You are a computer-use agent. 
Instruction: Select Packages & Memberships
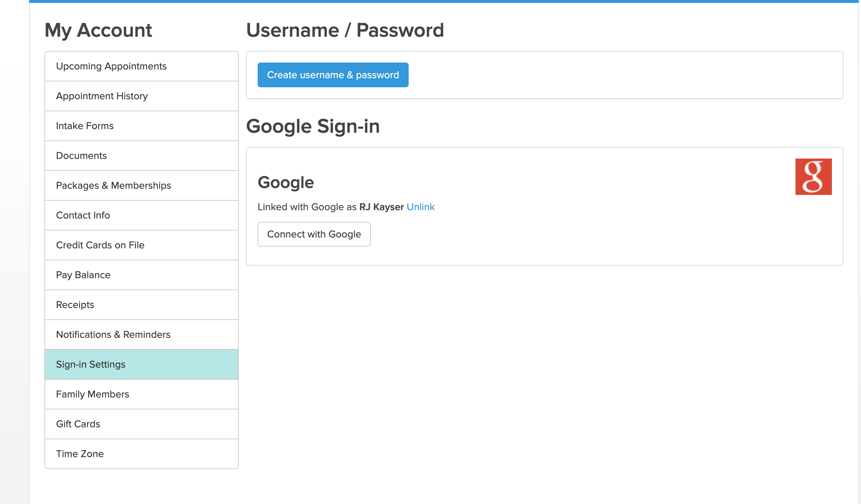(142, 185)
